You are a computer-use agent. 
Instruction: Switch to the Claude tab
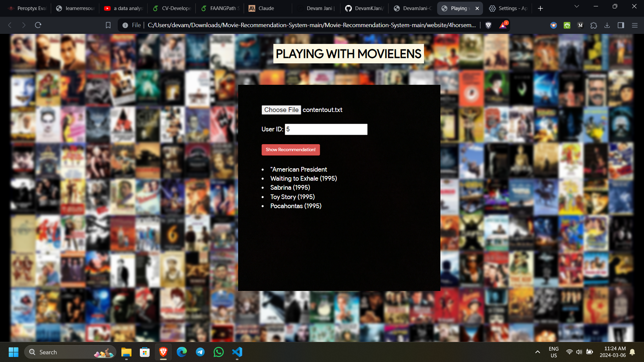[x=266, y=8]
